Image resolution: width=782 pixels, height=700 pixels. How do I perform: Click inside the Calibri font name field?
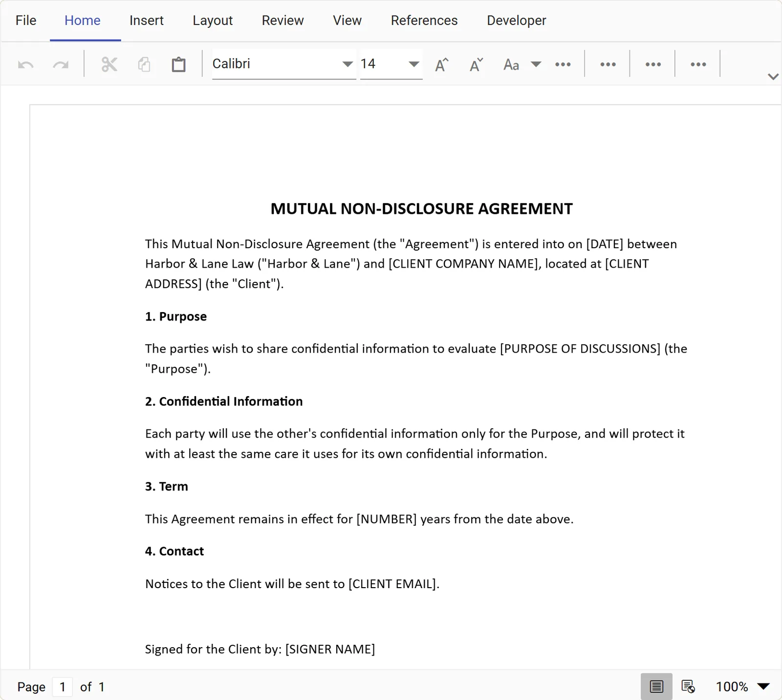(x=276, y=64)
